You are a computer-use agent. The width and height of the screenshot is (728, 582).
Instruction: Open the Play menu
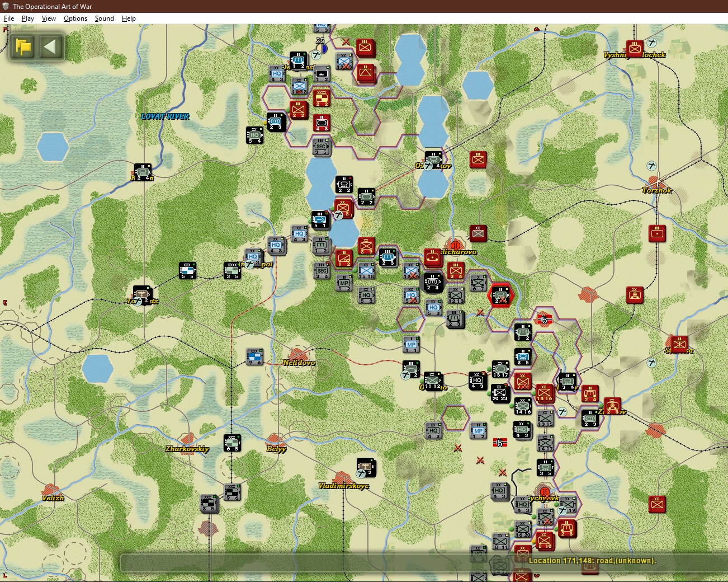click(x=28, y=18)
